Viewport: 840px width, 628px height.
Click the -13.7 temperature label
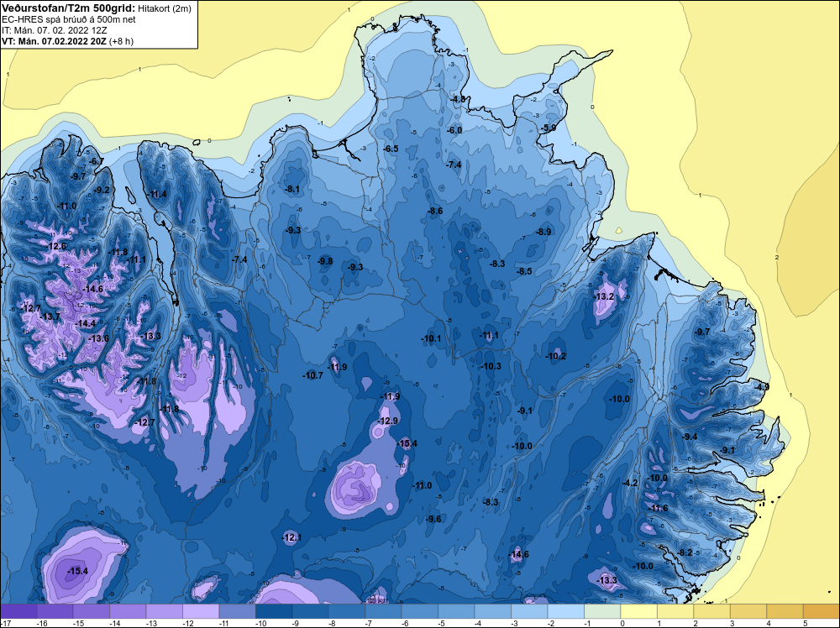click(x=50, y=317)
